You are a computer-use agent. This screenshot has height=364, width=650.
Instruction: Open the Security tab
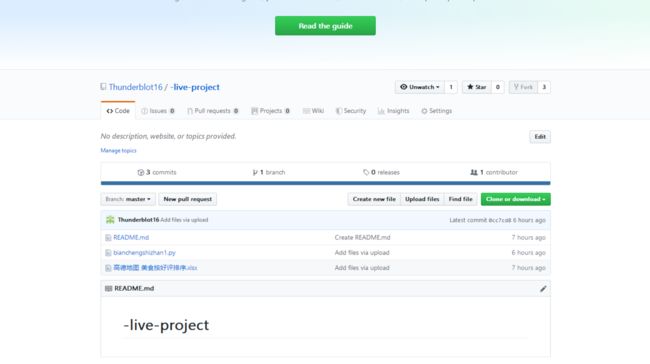tap(351, 111)
